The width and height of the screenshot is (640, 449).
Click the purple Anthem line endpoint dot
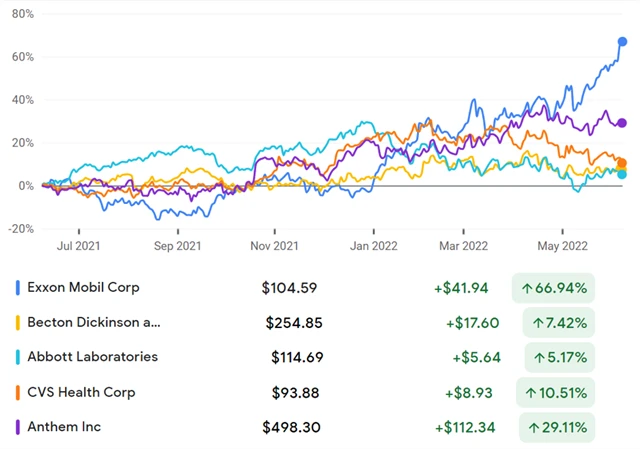click(x=622, y=123)
